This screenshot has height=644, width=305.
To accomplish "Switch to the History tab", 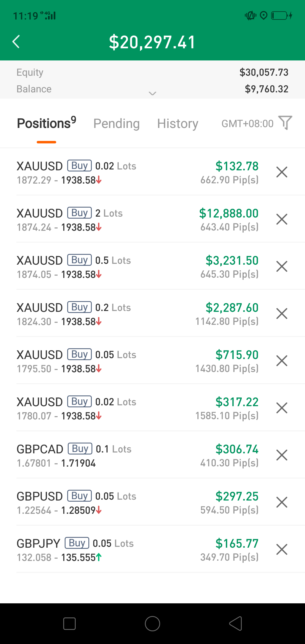I will pos(178,123).
